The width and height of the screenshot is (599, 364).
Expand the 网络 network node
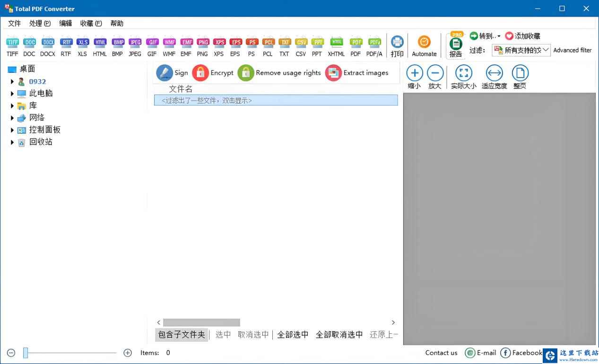coord(12,118)
